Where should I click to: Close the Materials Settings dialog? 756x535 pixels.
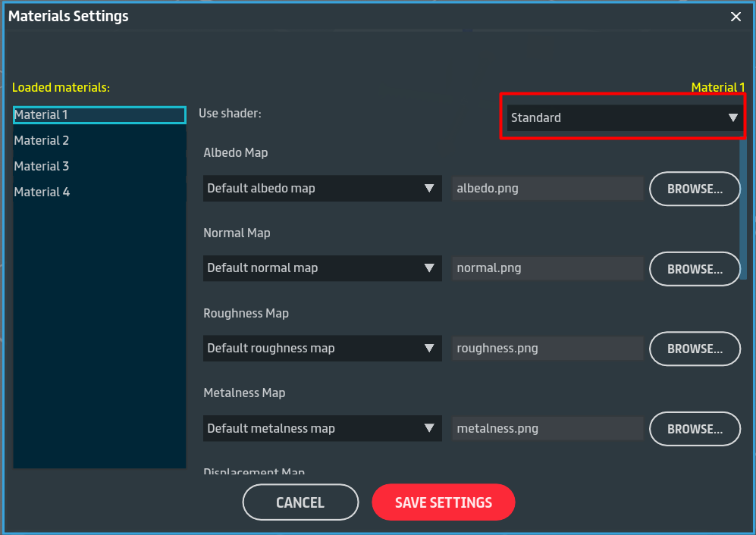click(x=736, y=17)
